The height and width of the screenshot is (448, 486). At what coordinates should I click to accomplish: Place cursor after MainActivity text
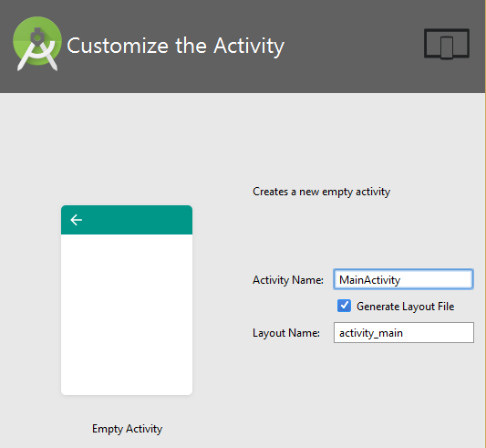tap(401, 280)
